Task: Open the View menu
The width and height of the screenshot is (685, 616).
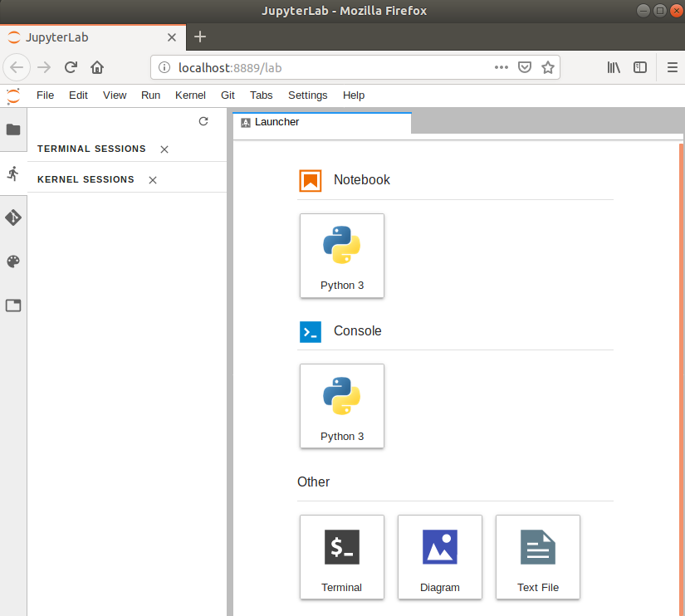Action: pos(115,95)
